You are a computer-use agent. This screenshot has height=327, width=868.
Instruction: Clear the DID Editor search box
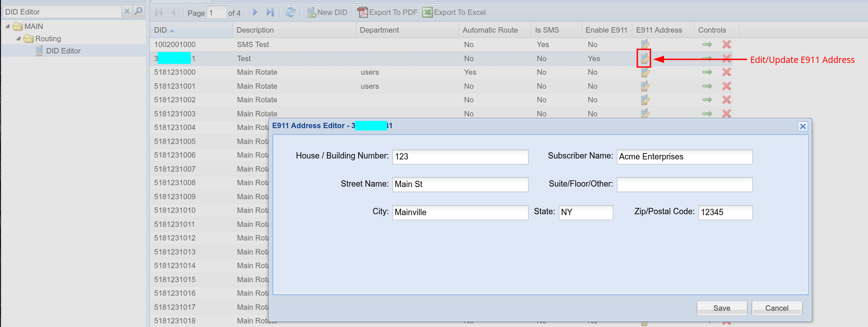click(127, 11)
